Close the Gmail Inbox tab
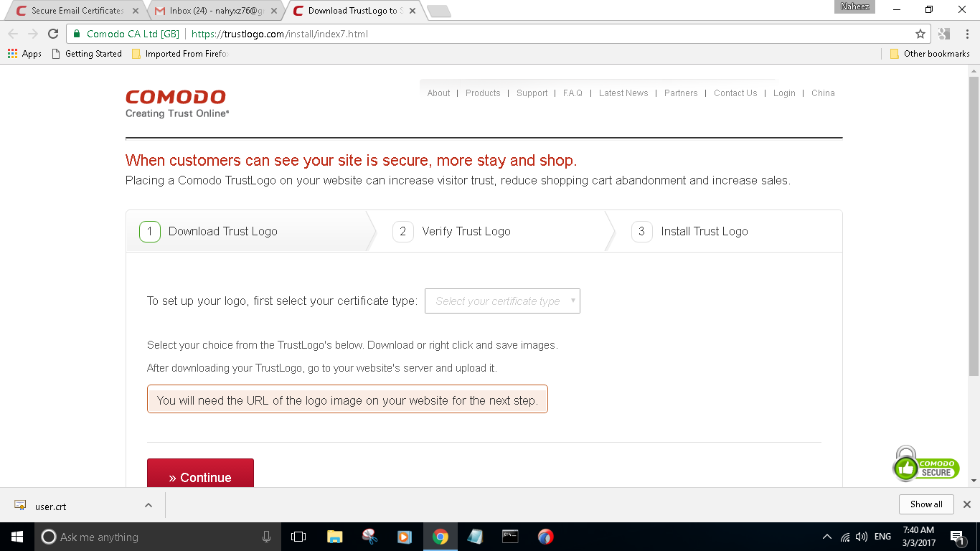Screen dimensions: 980x551 pos(273,11)
